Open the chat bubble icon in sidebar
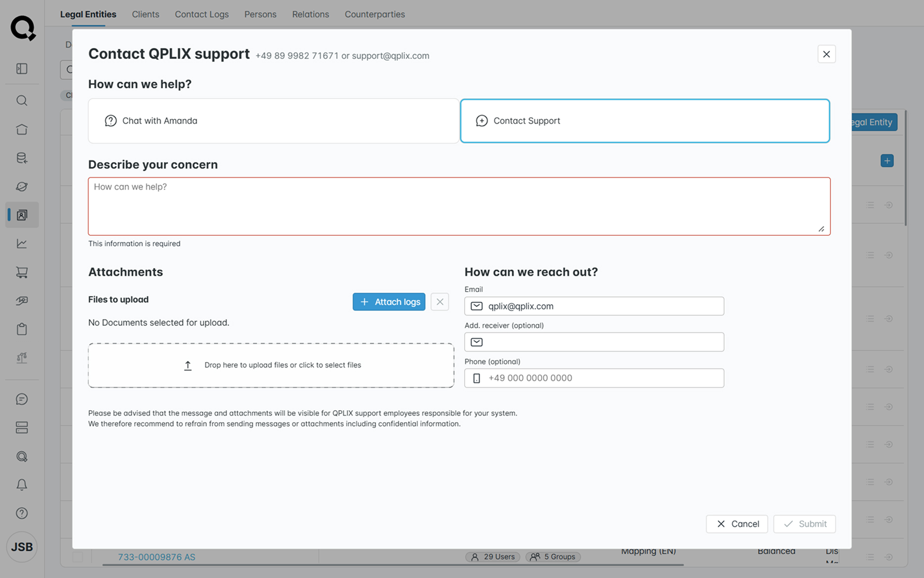The width and height of the screenshot is (924, 578). 22,399
